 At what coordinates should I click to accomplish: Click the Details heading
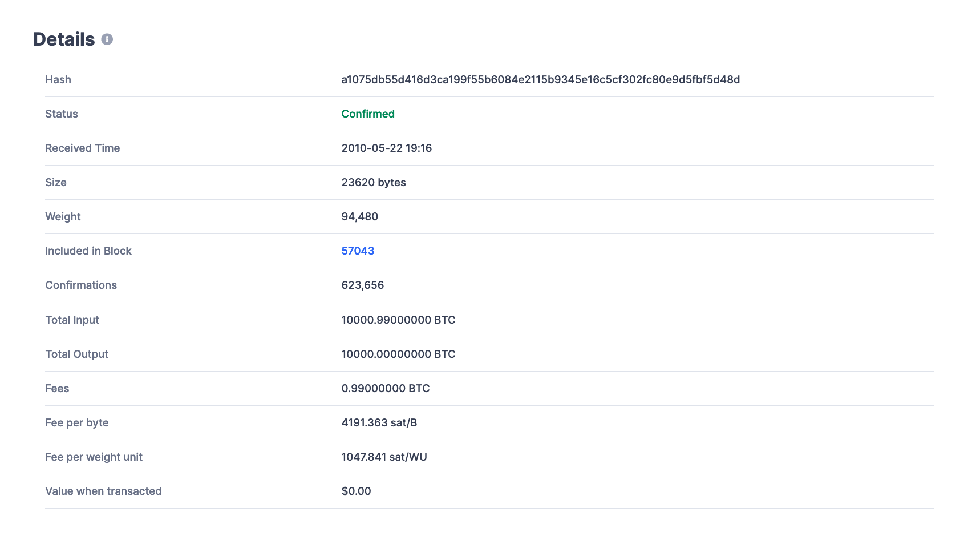pos(64,39)
